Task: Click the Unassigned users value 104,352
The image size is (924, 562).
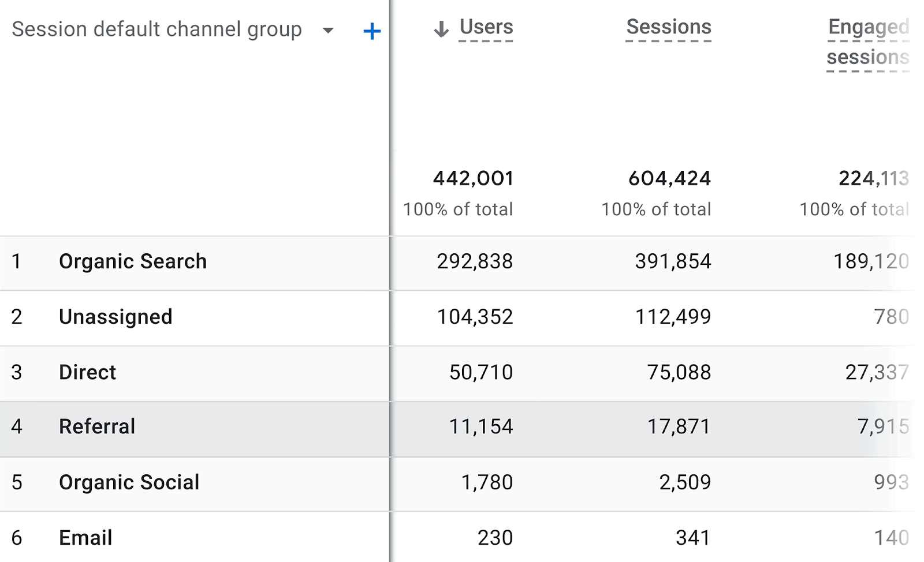Action: pos(475,317)
